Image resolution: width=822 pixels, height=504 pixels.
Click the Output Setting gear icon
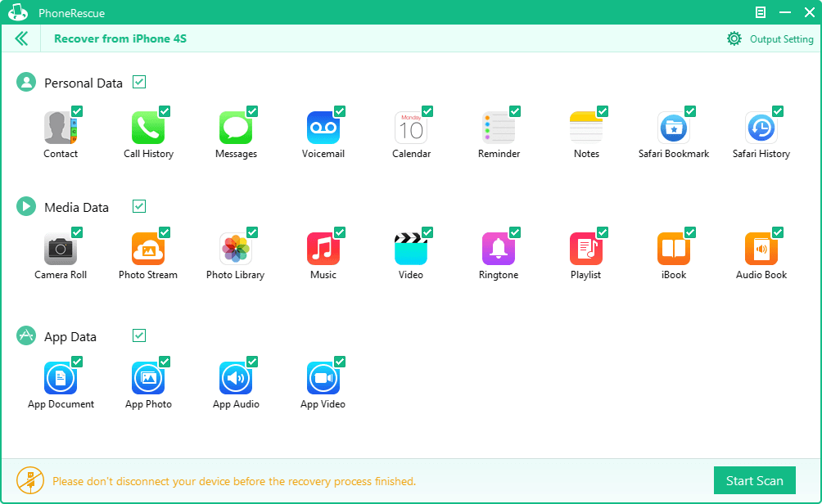[734, 38]
